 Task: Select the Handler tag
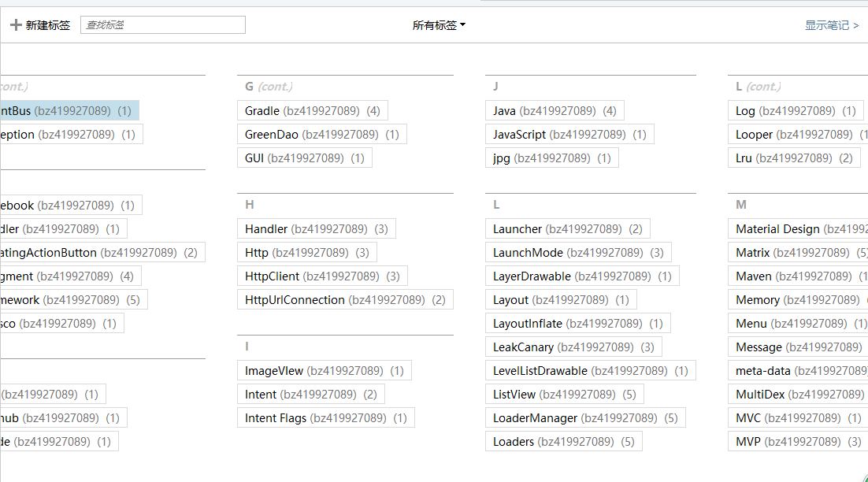point(316,229)
